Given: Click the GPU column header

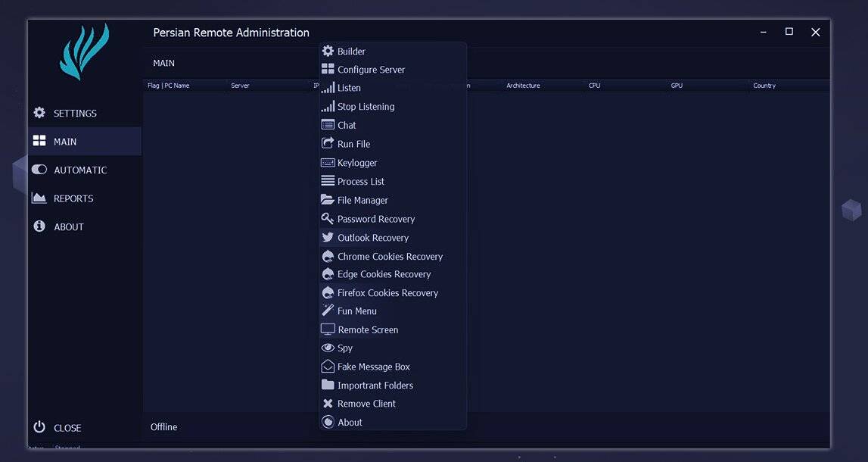Looking at the screenshot, I should point(677,86).
